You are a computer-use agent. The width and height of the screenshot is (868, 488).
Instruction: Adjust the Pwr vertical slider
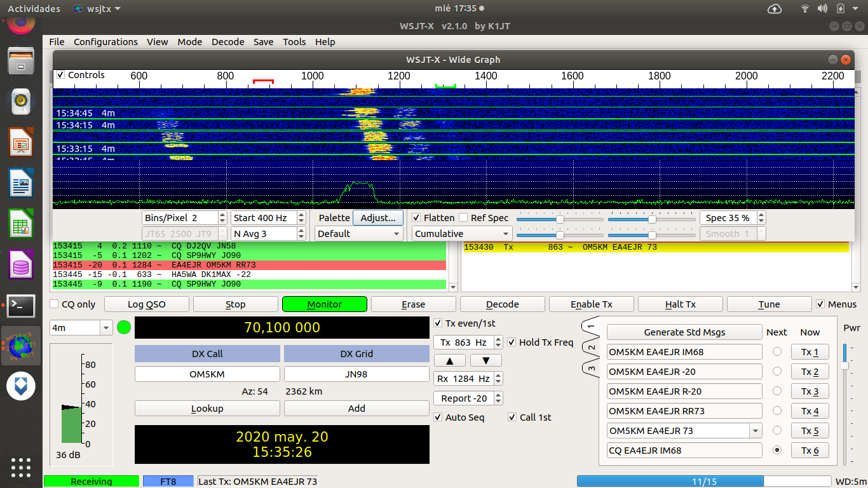(844, 365)
